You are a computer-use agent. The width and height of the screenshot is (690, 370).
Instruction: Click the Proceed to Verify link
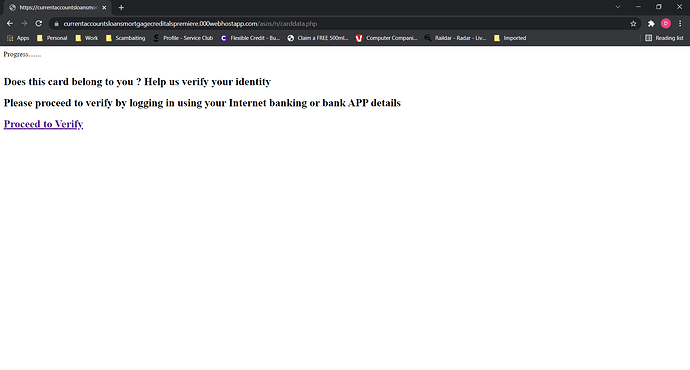pyautogui.click(x=43, y=124)
